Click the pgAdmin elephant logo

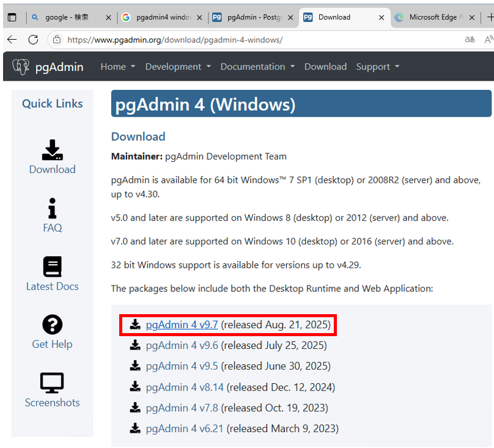(x=21, y=67)
